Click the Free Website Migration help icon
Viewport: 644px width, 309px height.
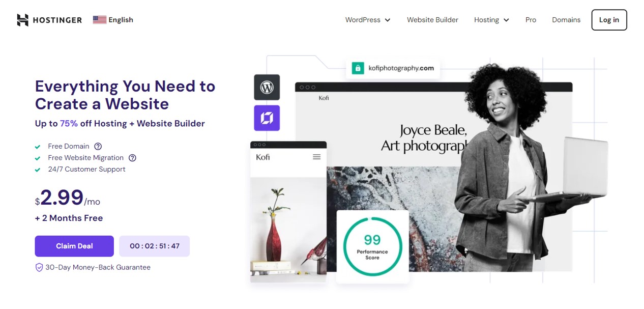(x=132, y=158)
